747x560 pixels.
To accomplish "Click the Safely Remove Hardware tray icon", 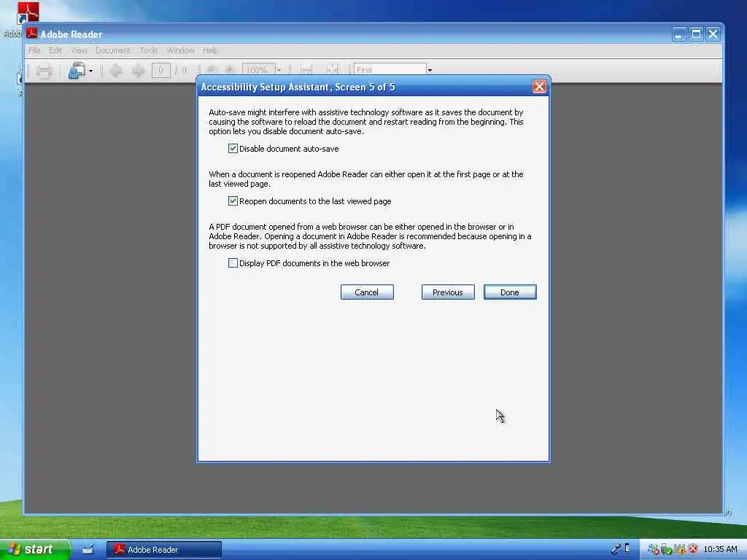I will point(666,550).
